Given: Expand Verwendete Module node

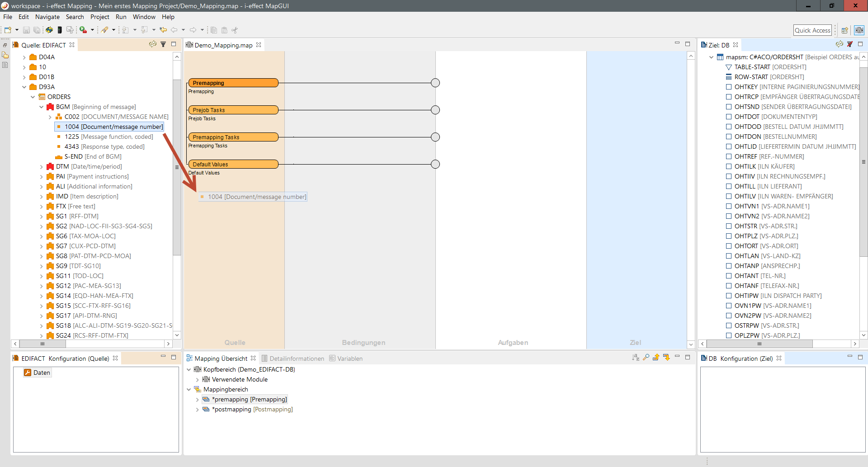Looking at the screenshot, I should [x=197, y=380].
